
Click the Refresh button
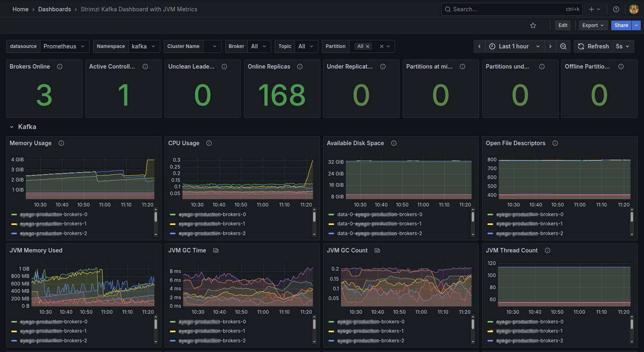tap(594, 46)
